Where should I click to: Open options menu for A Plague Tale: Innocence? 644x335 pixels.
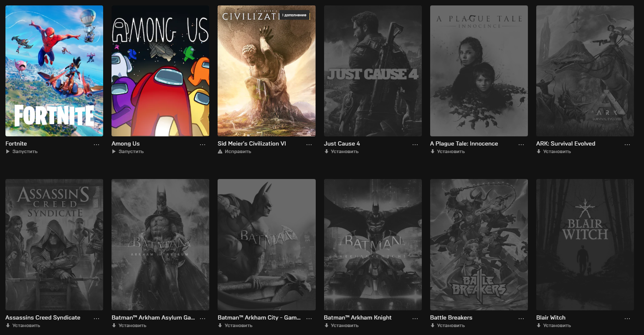[x=521, y=144]
